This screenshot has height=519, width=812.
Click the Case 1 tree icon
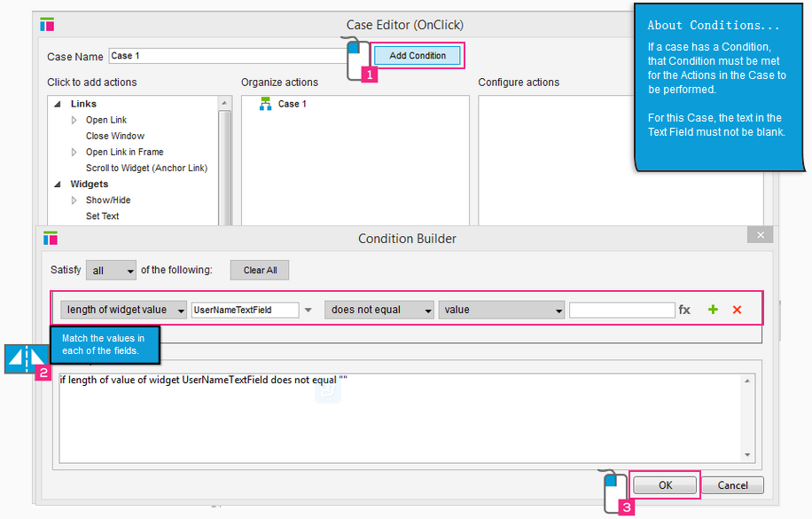(265, 104)
